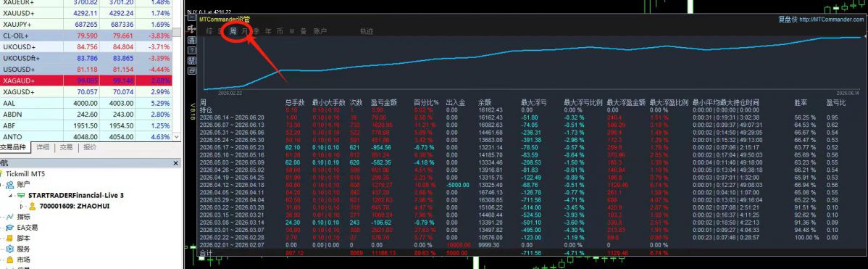Select the EA交易 node in navigator
Screen dimensions: 868x269
pyautogui.click(x=28, y=228)
